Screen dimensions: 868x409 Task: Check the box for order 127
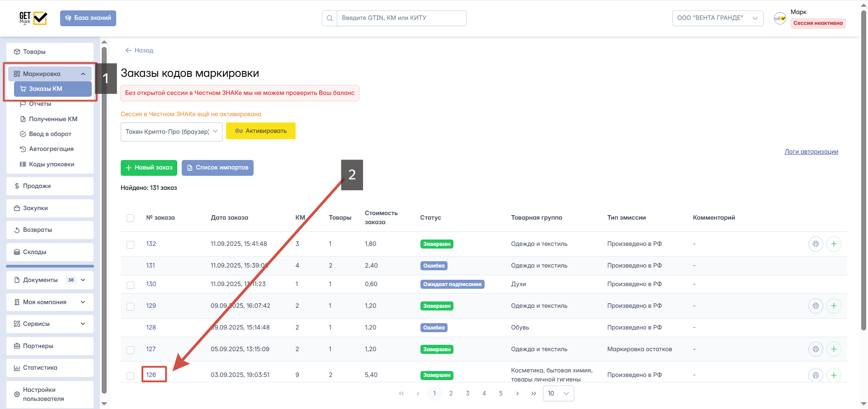[130, 350]
